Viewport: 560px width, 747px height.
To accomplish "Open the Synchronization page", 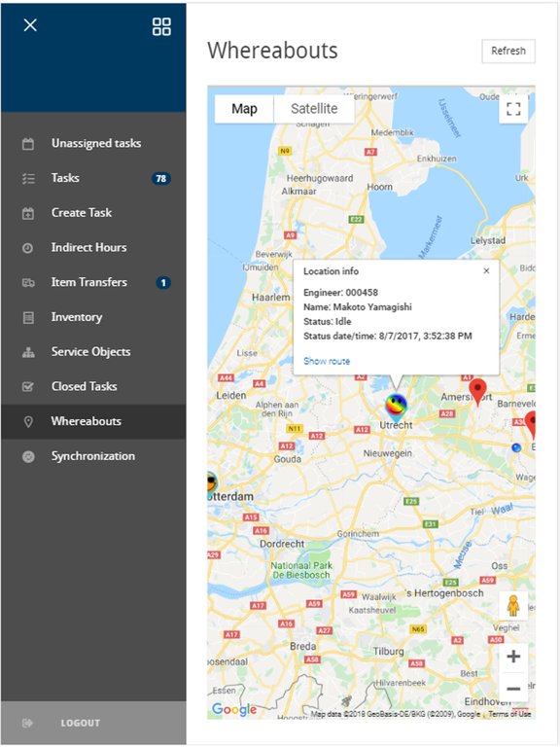I will point(93,456).
